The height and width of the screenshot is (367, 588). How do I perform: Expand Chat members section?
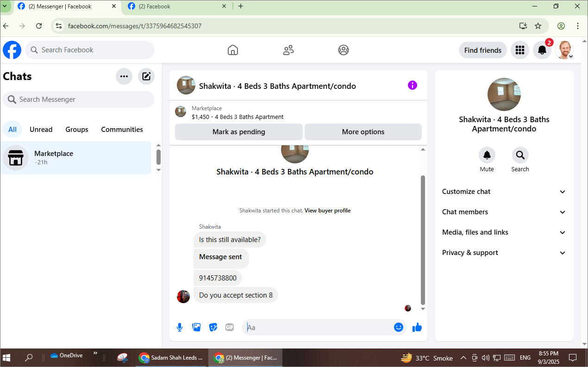[504, 212]
